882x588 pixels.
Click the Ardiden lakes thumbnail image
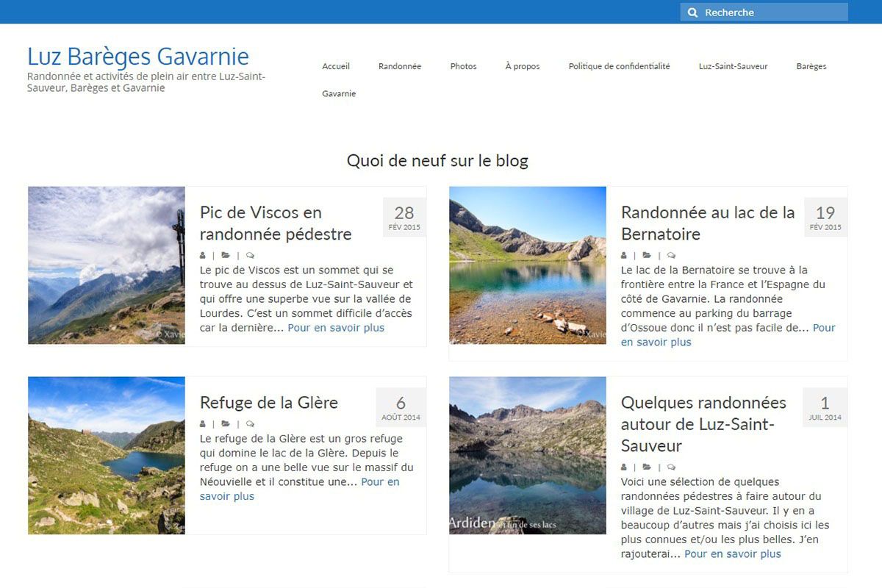528,456
